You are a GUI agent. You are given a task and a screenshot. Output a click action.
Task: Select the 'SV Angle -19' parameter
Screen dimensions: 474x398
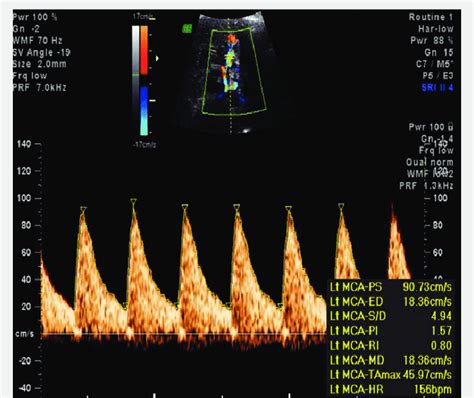41,52
